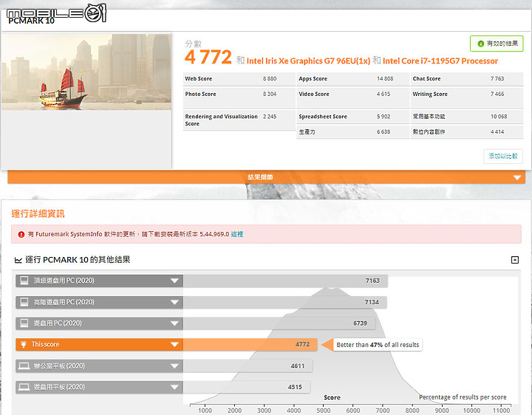
Task: Click Rendering and Visualization Score row
Action: pyautogui.click(x=239, y=120)
